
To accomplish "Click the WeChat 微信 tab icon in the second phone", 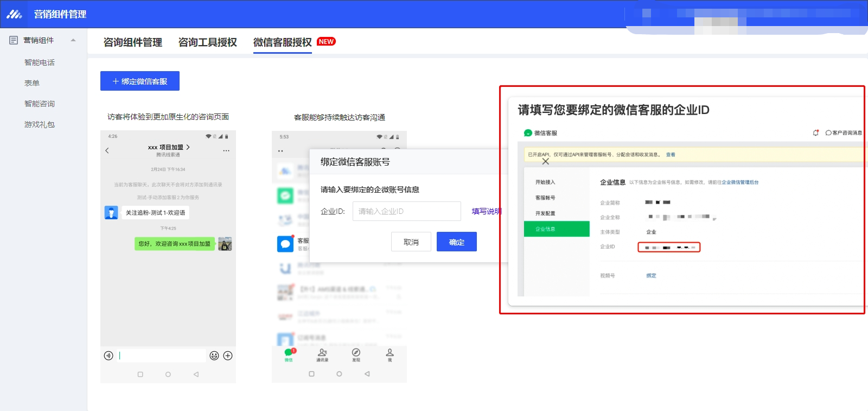I will (x=289, y=355).
